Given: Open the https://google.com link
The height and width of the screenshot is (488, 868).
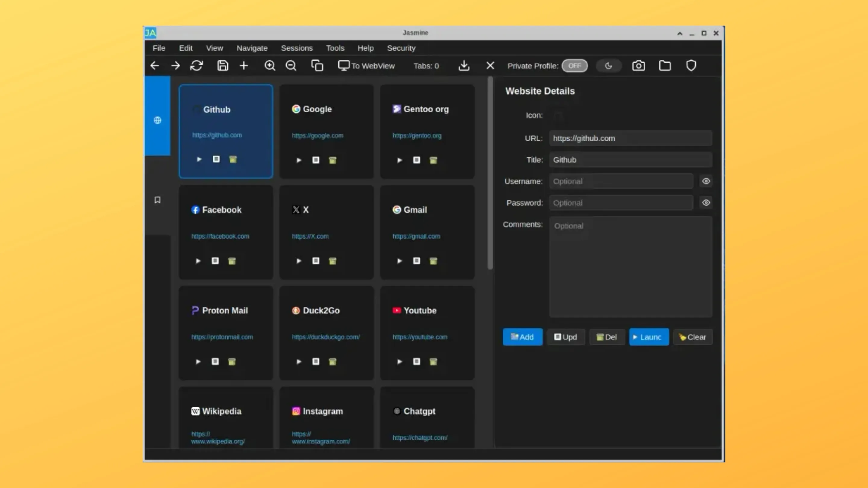Looking at the screenshot, I should pyautogui.click(x=317, y=135).
